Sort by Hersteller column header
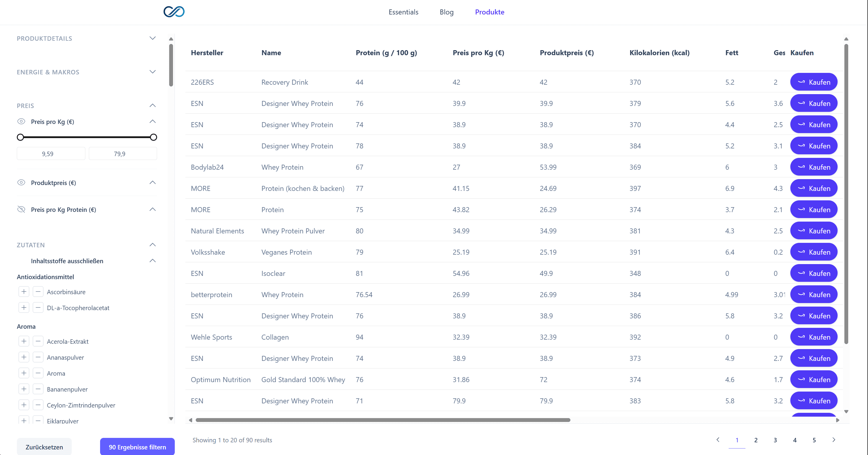The width and height of the screenshot is (868, 455). [x=207, y=53]
